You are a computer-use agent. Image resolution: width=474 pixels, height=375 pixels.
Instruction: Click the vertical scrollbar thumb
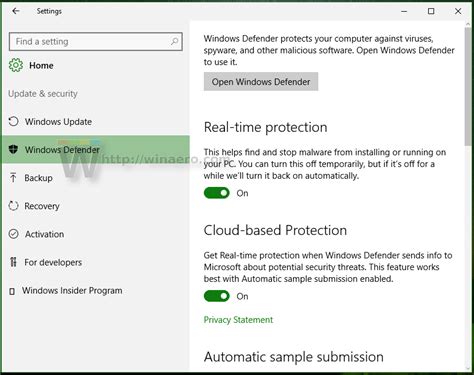(468, 86)
